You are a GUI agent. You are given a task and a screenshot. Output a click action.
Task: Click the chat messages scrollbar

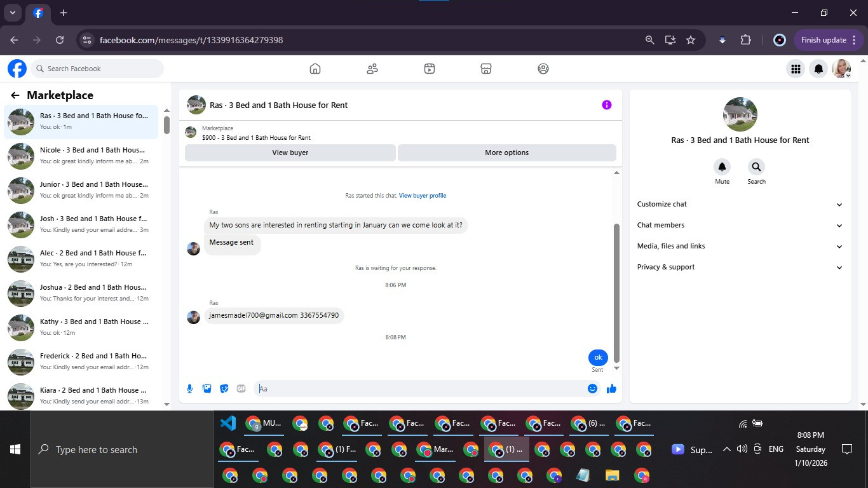pyautogui.click(x=616, y=293)
